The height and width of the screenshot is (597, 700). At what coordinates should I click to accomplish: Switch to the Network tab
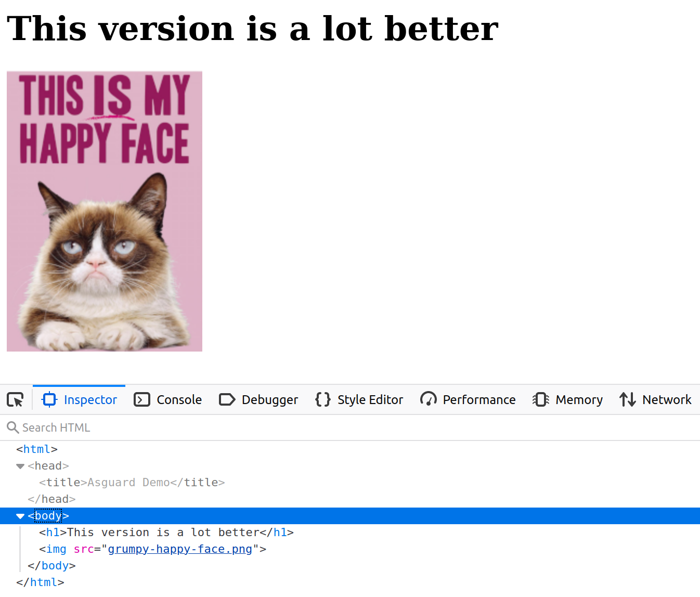pos(667,399)
